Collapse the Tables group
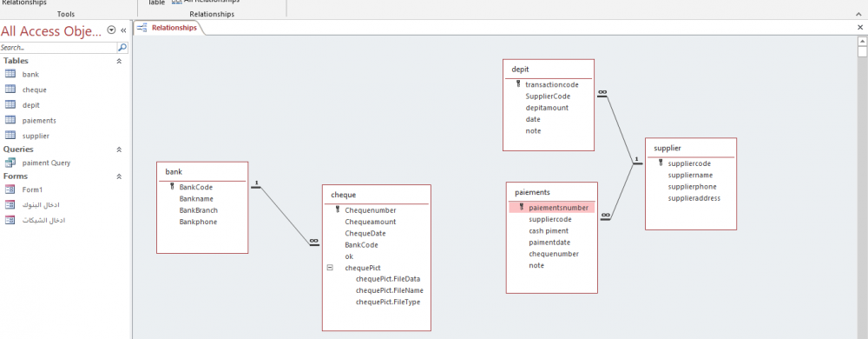Viewport: 868px width, 339px height. click(x=118, y=62)
